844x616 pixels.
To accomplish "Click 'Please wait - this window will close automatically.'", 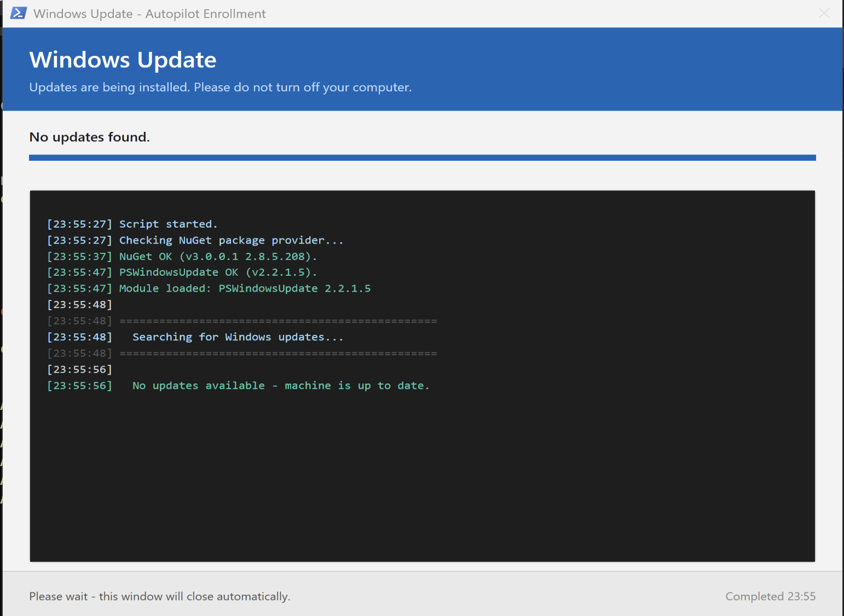I will (x=159, y=596).
